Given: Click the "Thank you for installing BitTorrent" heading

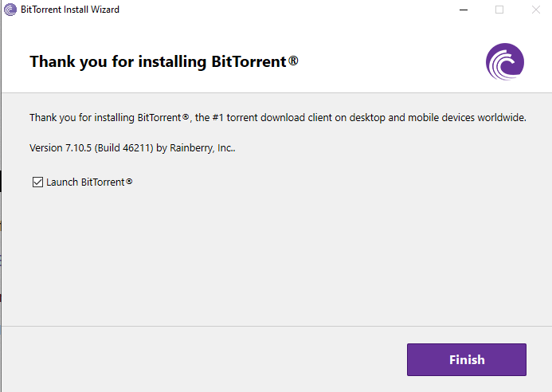Looking at the screenshot, I should click(164, 61).
